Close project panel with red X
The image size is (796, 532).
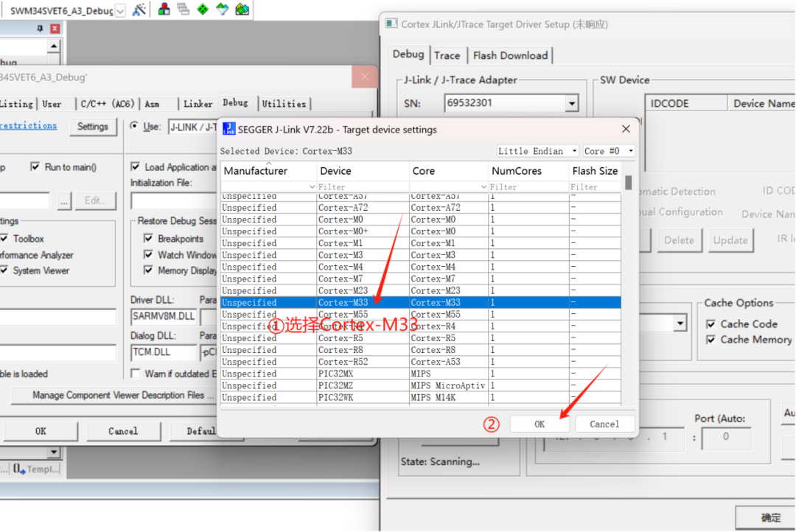pos(55,29)
